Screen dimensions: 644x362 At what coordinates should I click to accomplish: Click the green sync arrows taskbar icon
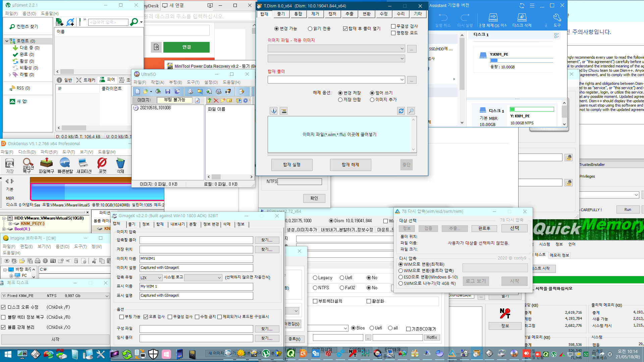[127, 354]
